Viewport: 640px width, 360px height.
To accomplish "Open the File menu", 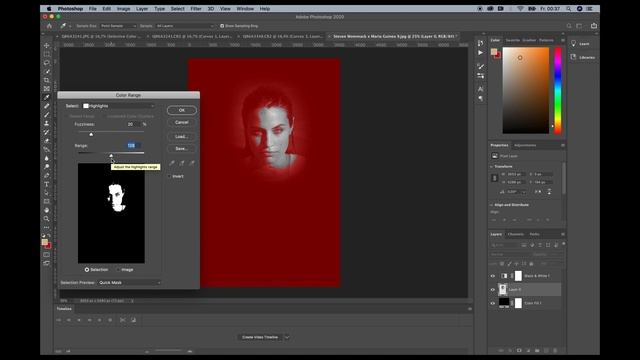I will coord(93,9).
